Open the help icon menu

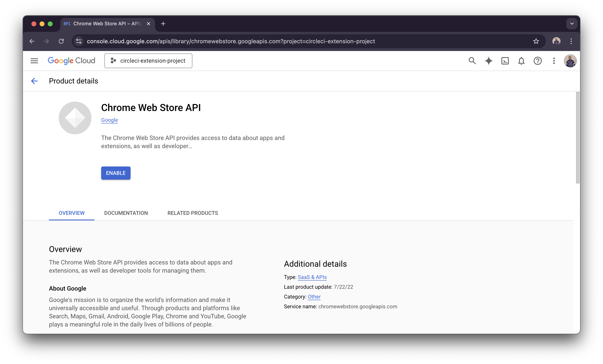538,61
